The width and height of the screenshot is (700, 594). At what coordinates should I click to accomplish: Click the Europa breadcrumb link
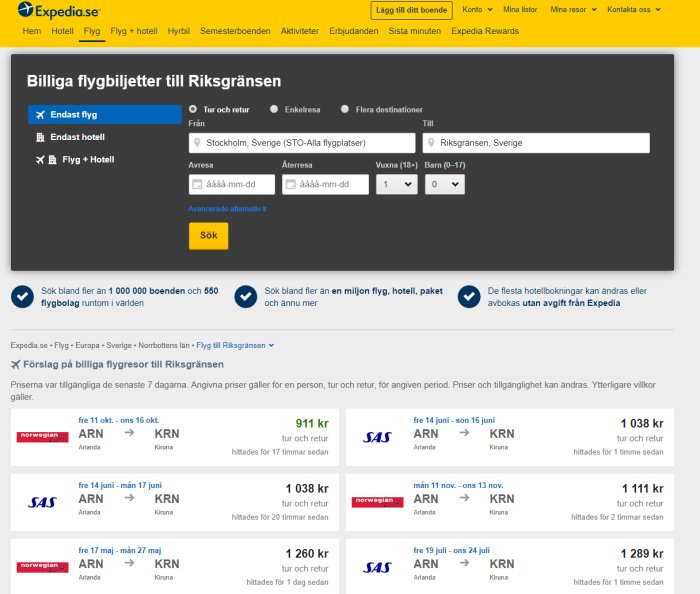88,345
